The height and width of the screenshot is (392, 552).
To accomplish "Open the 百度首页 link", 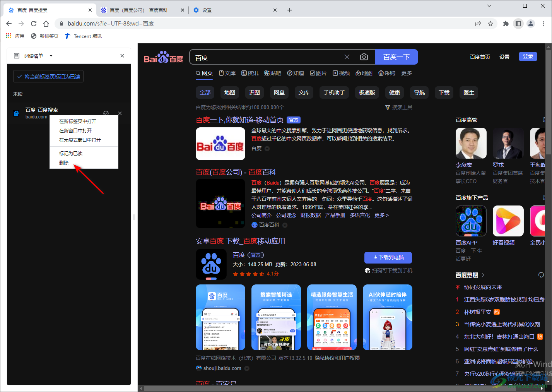I will click(480, 57).
